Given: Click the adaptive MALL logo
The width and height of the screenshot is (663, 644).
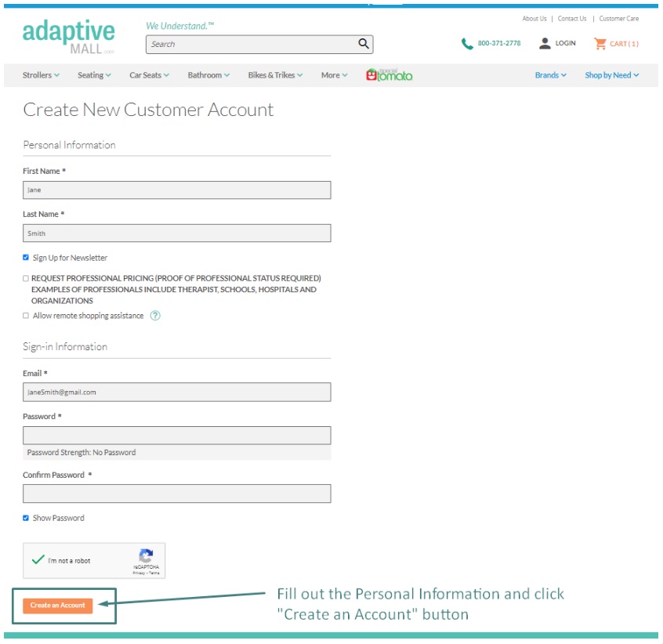Looking at the screenshot, I should [68, 37].
